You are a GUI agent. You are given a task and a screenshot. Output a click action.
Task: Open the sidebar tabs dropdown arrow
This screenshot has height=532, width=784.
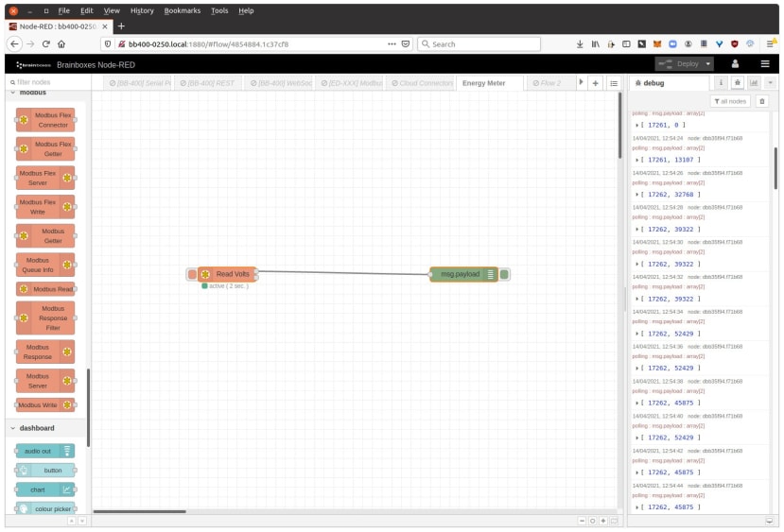(771, 83)
